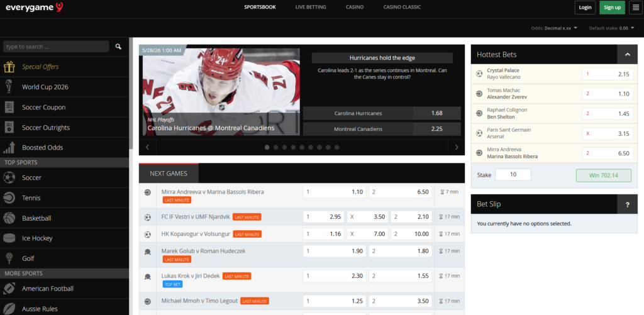
Task: Click the Soccer Coupon icon
Action: pos(9,107)
